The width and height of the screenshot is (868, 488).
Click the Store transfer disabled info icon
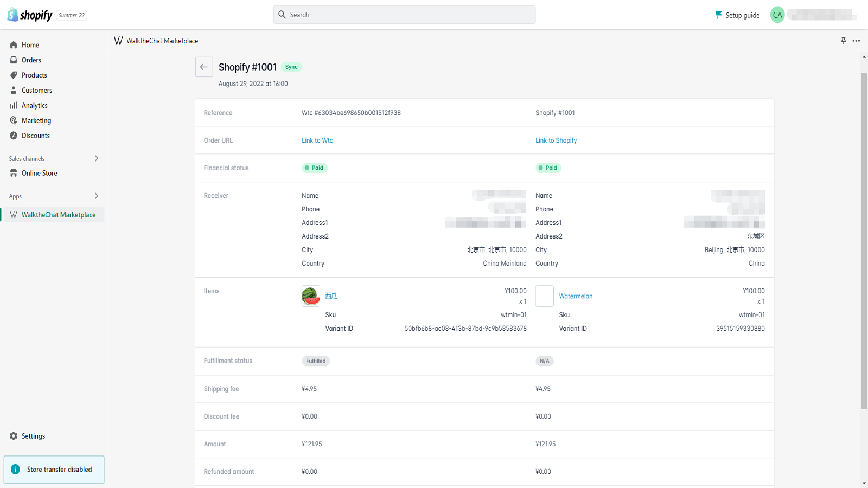[x=16, y=470]
